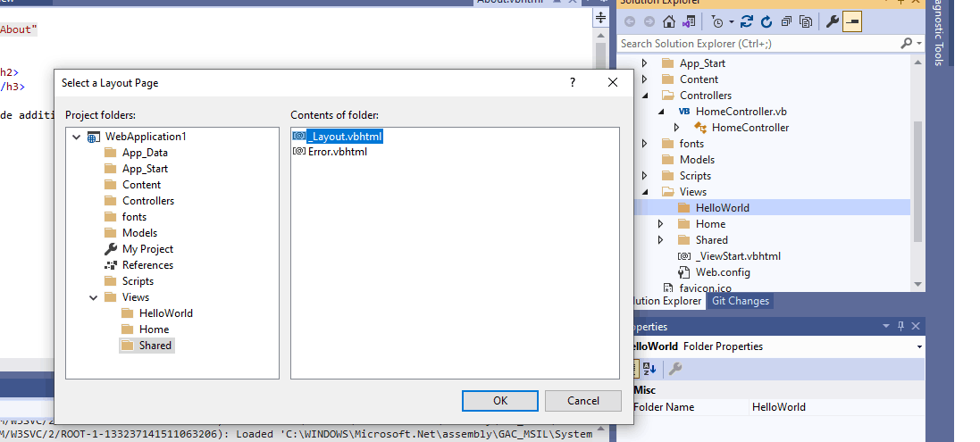Click the magnifier search icon in Solution Explorer
Viewport: 980px width, 442px height.
pos(906,44)
